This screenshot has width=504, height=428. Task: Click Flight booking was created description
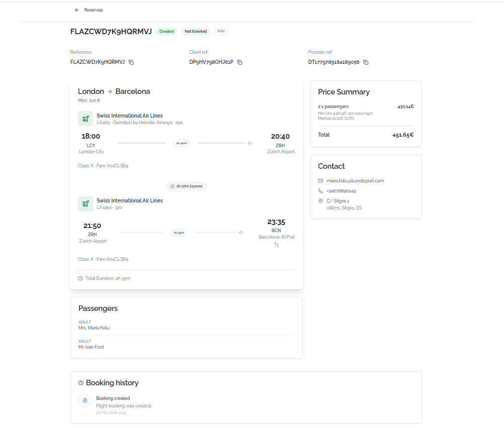coord(124,406)
